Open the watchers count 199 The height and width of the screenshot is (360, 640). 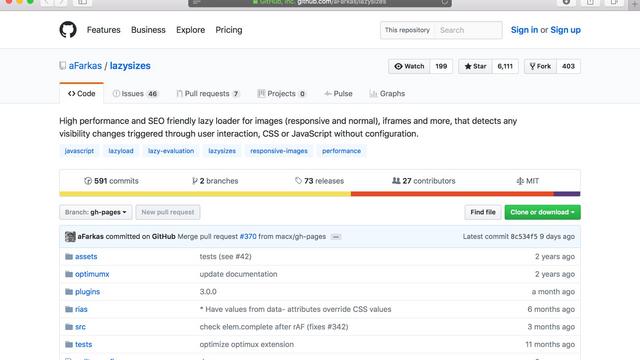tap(441, 66)
